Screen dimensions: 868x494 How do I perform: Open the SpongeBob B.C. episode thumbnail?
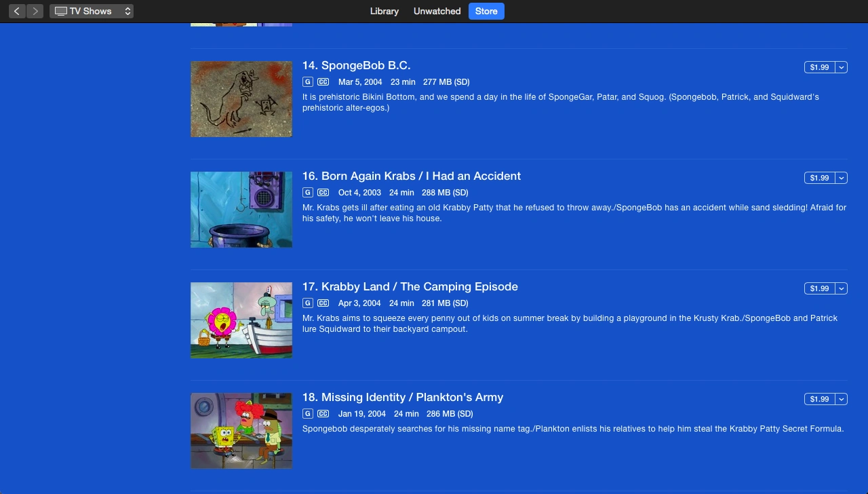241,99
